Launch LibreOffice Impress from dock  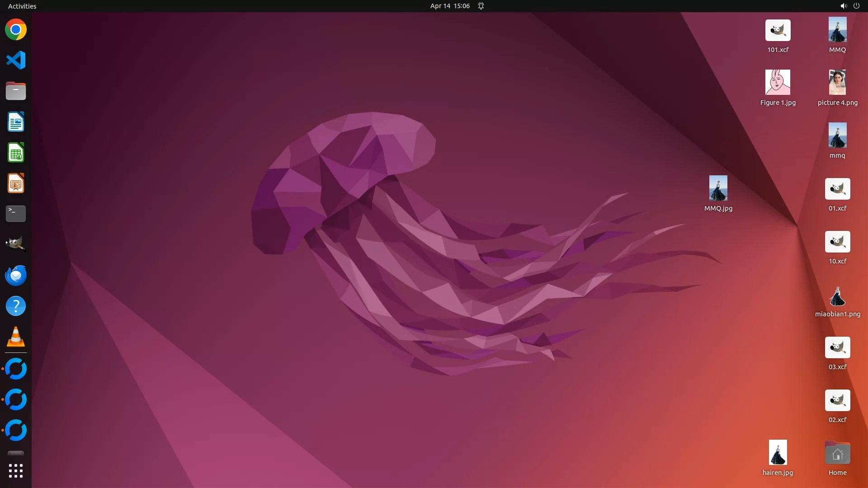16,183
